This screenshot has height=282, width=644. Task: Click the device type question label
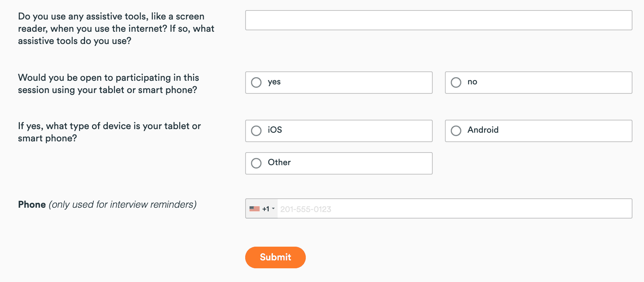pyautogui.click(x=109, y=132)
